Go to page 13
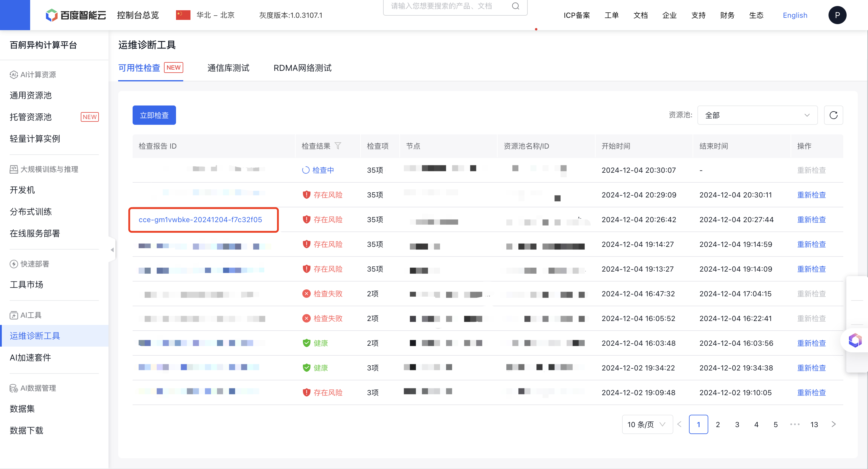Viewport: 868px width, 469px height. (x=814, y=424)
